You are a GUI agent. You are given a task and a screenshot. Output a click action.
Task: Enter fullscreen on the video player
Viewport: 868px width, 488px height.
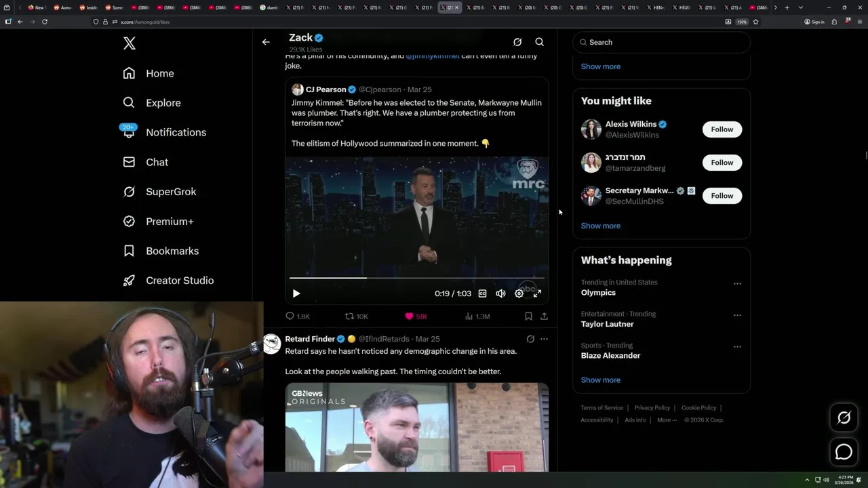(x=537, y=293)
